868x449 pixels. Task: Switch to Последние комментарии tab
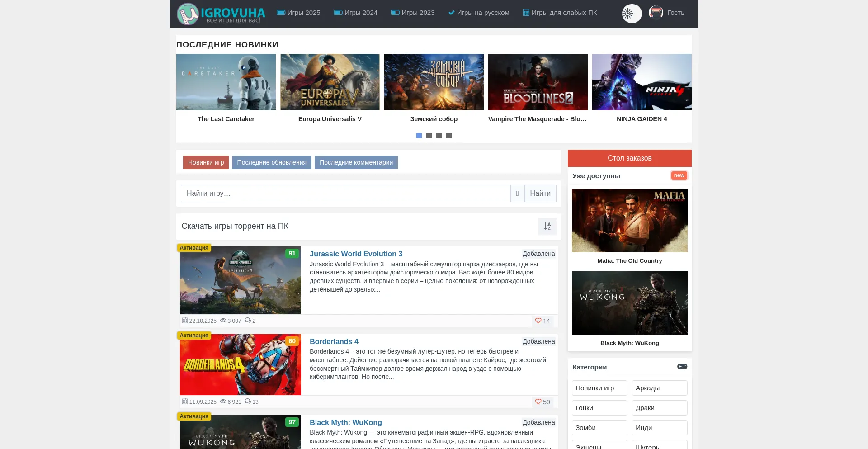[356, 162]
